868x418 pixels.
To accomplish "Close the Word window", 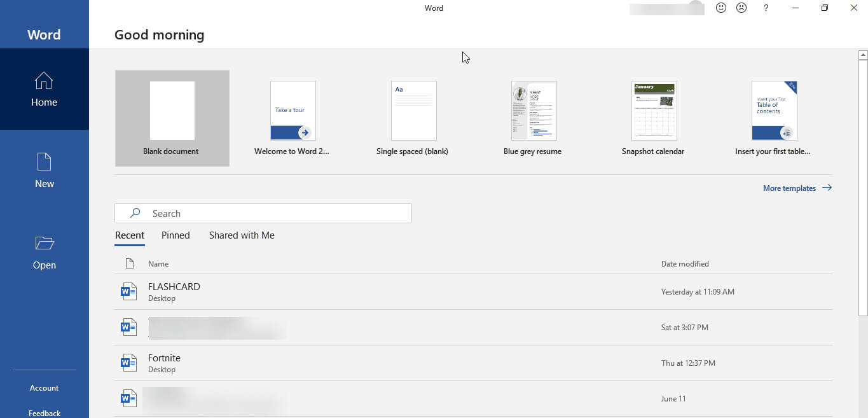I will (x=854, y=8).
